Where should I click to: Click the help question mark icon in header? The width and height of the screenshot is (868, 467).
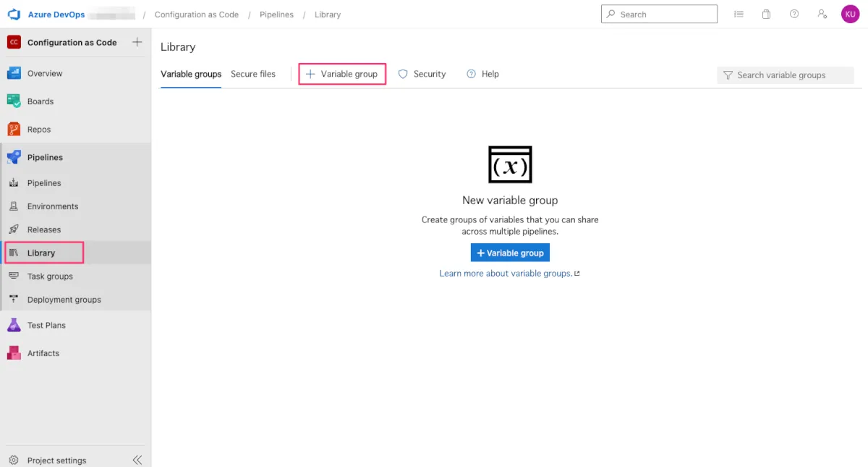pos(794,14)
